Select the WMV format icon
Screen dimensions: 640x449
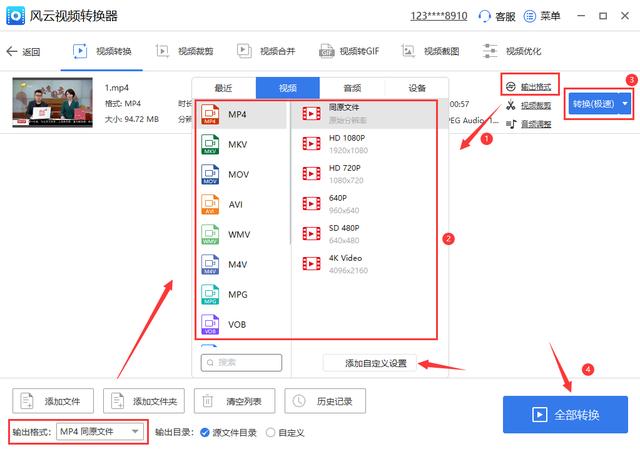point(210,235)
